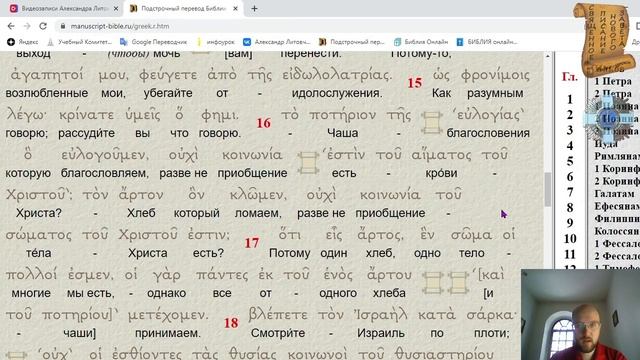
Task: Open the Библия Онлайн bookmark
Action: pos(421,42)
